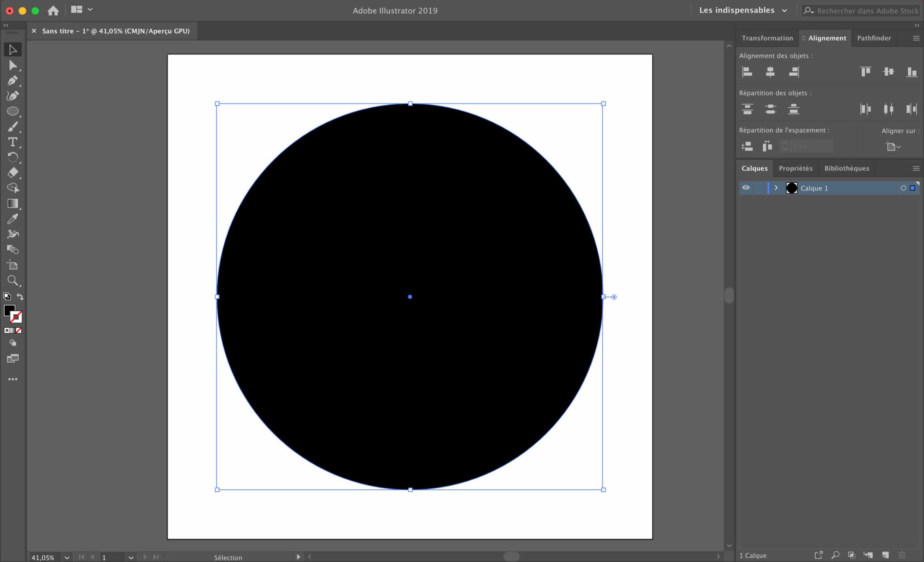Open the zoom level dropdown
The height and width of the screenshot is (562, 924).
67,557
